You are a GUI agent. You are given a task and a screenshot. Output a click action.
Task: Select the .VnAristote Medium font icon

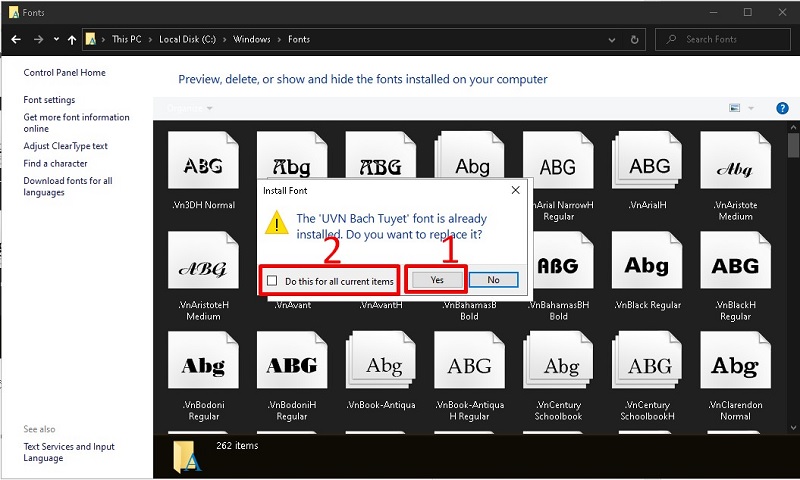tap(735, 160)
